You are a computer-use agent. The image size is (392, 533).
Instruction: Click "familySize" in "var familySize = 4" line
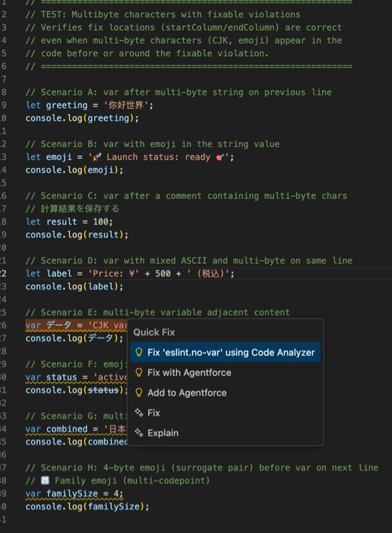[72, 494]
